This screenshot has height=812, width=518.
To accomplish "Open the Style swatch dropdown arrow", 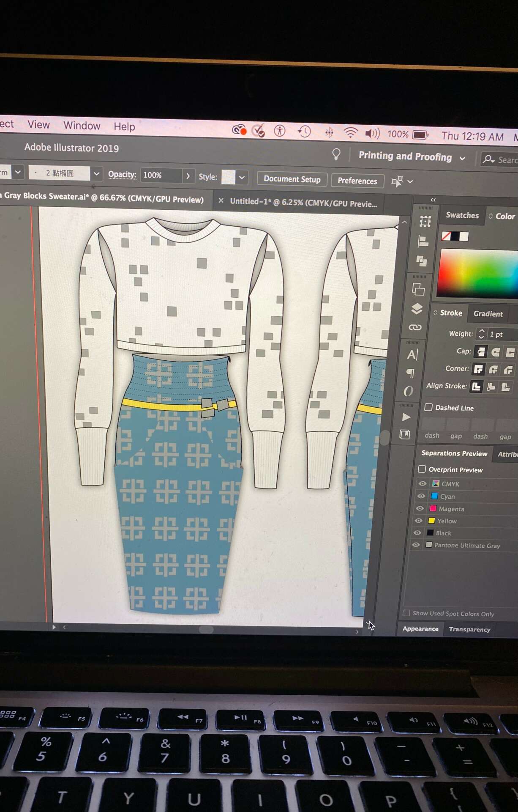I will [x=242, y=178].
